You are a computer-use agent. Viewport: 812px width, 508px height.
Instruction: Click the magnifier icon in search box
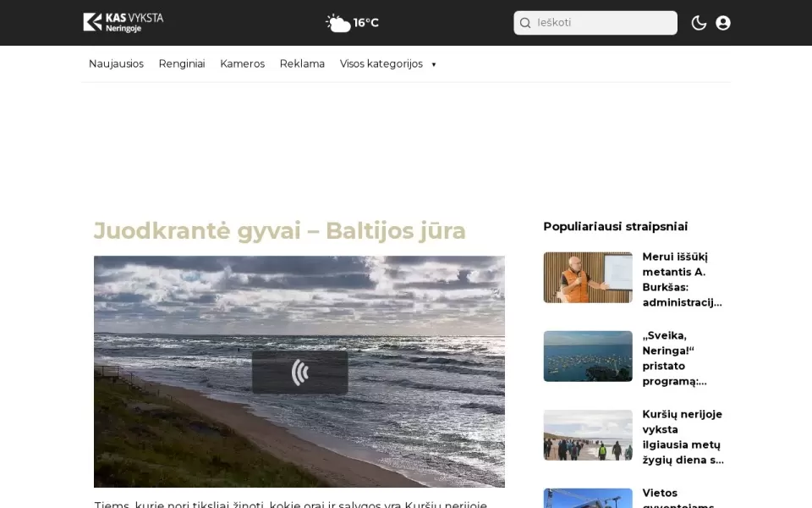click(x=525, y=23)
